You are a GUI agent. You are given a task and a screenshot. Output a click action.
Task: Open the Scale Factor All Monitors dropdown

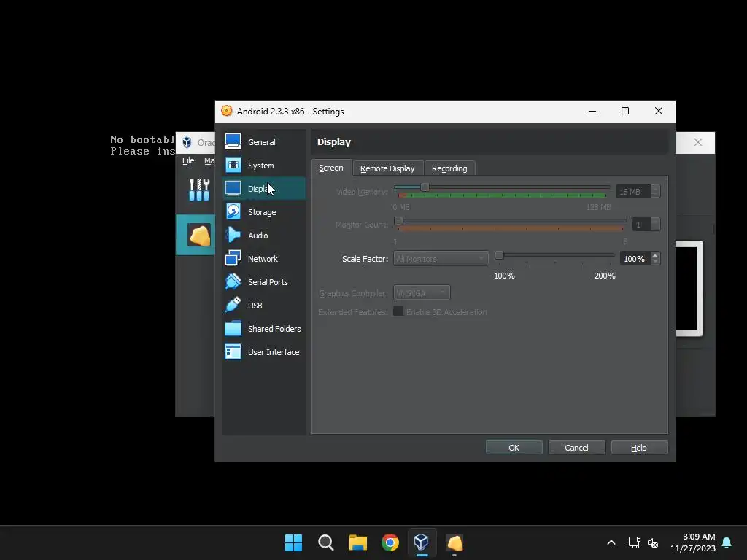[441, 259]
